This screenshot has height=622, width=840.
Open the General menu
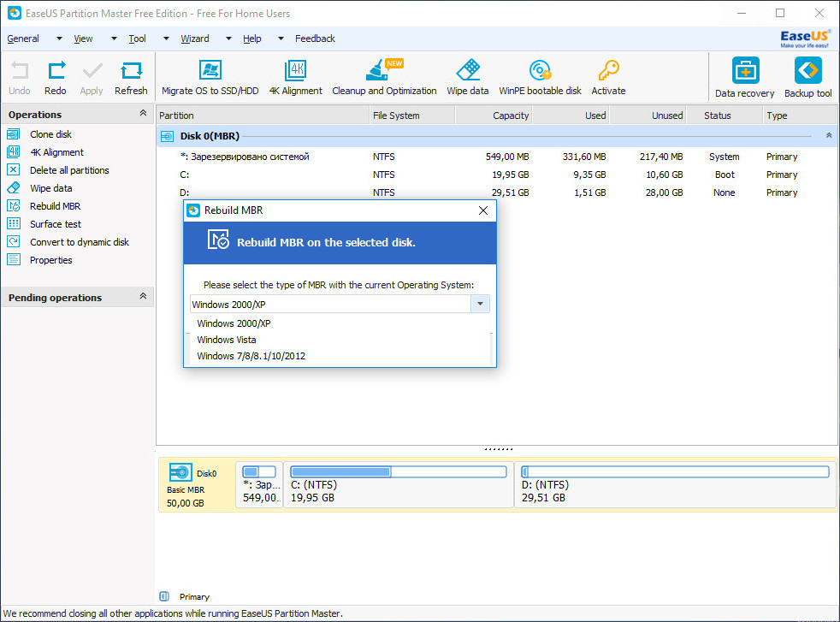23,39
